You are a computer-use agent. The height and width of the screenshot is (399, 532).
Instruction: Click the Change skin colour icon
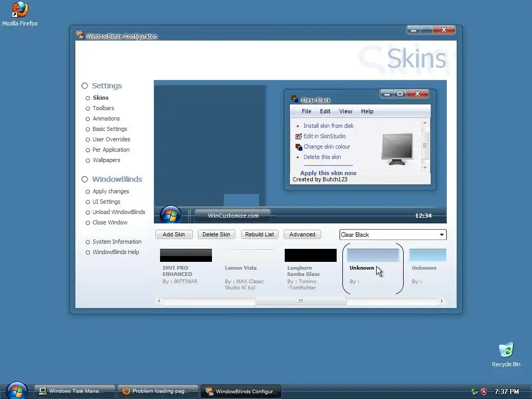tap(299, 147)
